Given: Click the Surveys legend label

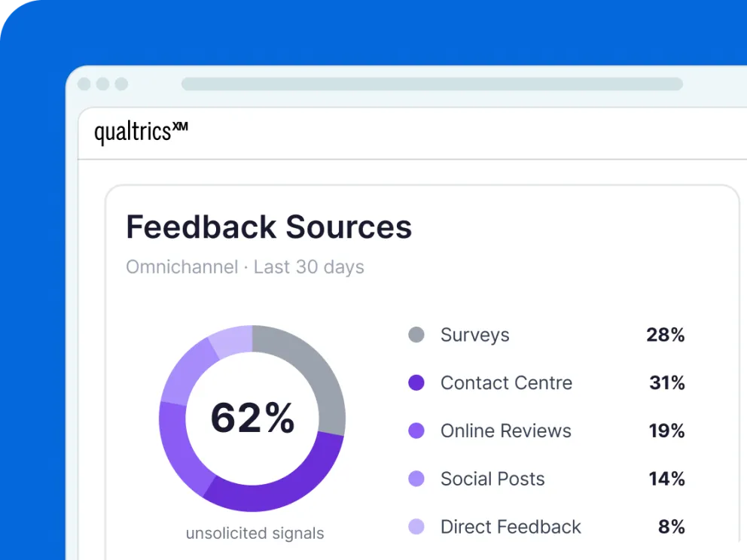Looking at the screenshot, I should click(475, 335).
